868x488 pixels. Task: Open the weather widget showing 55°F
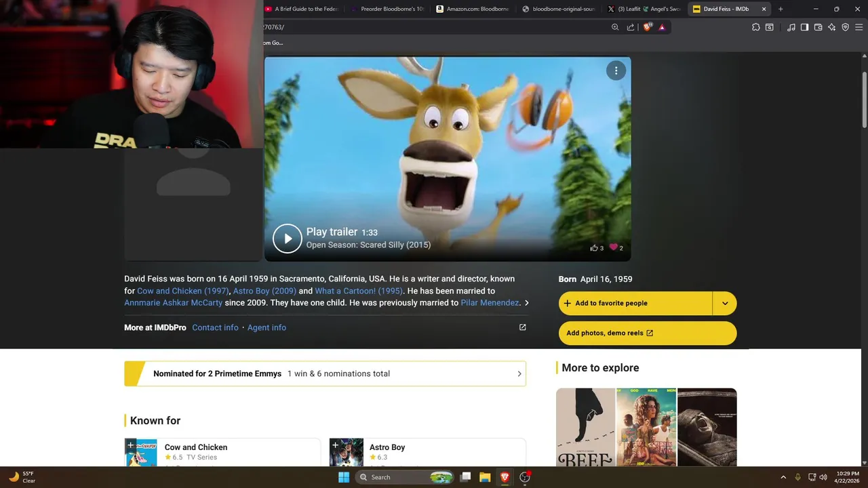pyautogui.click(x=22, y=477)
